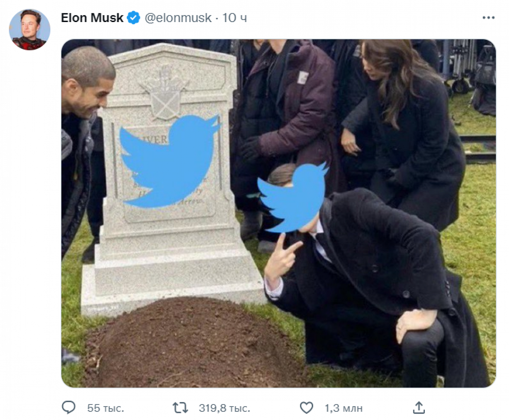509x420 pixels.
Task: Click the Elon Musk display name
Action: pos(92,18)
